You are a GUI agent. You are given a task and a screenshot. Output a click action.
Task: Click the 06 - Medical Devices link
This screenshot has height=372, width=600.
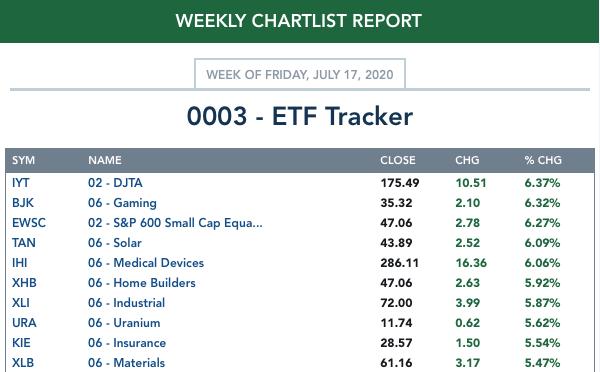[146, 263]
